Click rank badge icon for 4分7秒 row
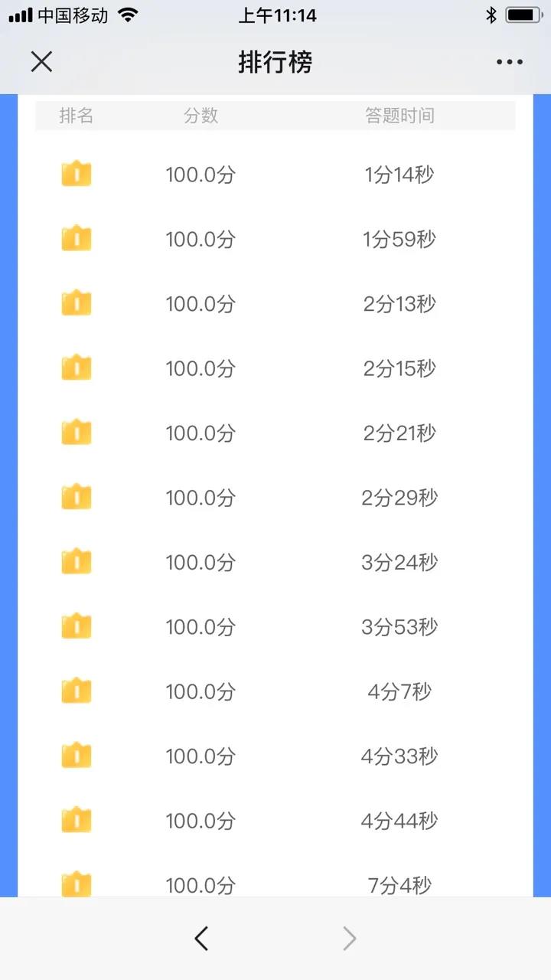This screenshot has width=551, height=980. [77, 691]
